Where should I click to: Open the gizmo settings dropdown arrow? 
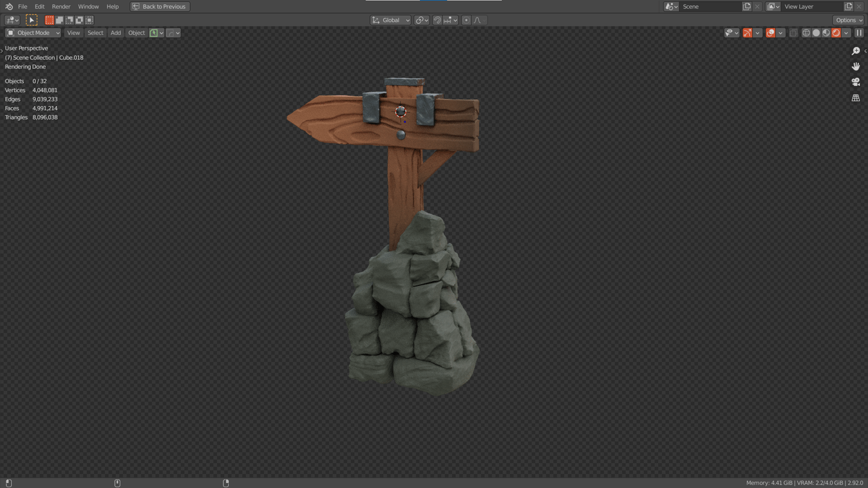[758, 33]
